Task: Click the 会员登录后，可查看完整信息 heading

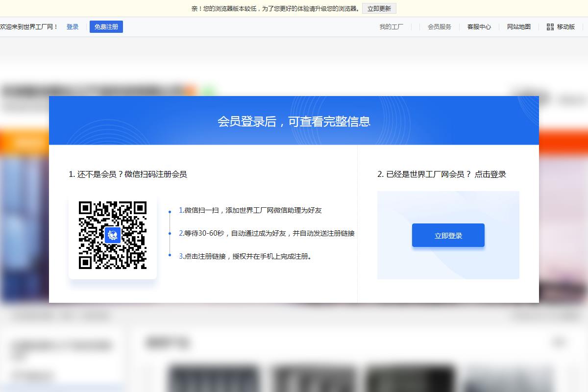Action: tap(294, 122)
